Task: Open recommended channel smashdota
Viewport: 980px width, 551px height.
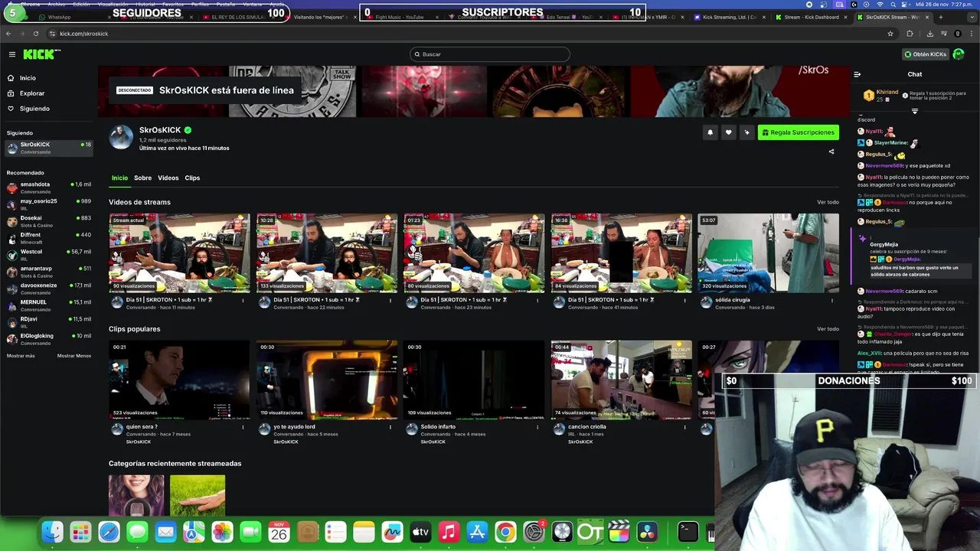Action: [49, 187]
